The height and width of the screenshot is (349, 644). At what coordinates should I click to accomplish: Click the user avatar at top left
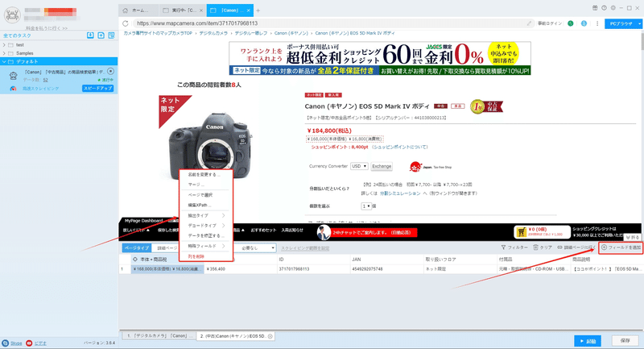coord(12,15)
